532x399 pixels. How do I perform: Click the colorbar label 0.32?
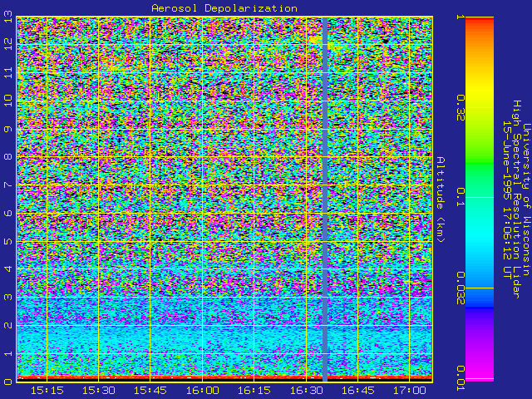(461, 108)
